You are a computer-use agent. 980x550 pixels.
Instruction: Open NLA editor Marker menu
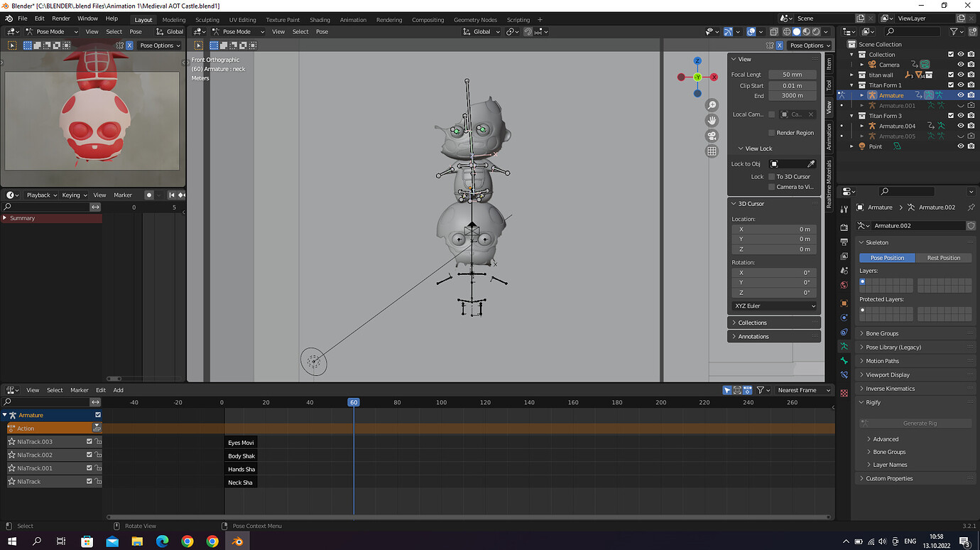pos(80,390)
